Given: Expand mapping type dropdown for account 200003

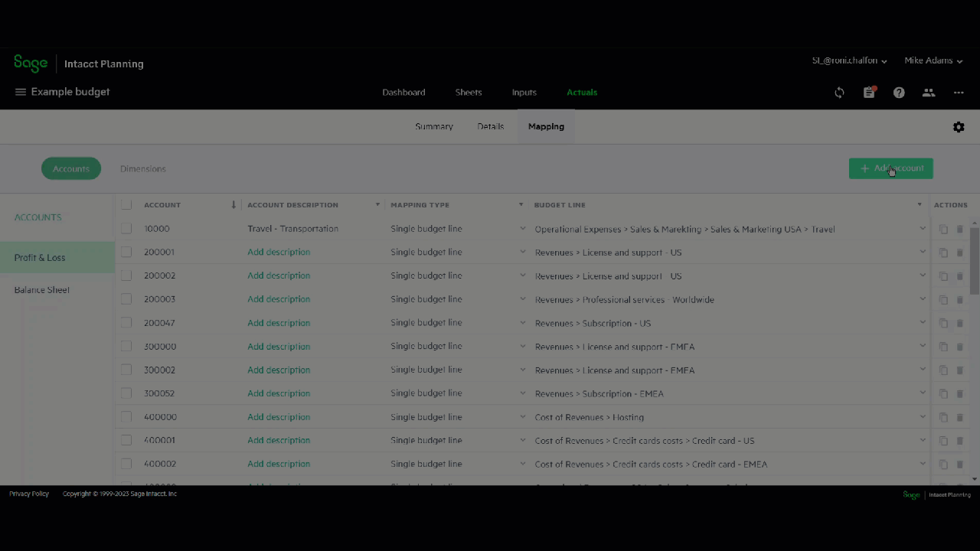Looking at the screenshot, I should tap(523, 299).
